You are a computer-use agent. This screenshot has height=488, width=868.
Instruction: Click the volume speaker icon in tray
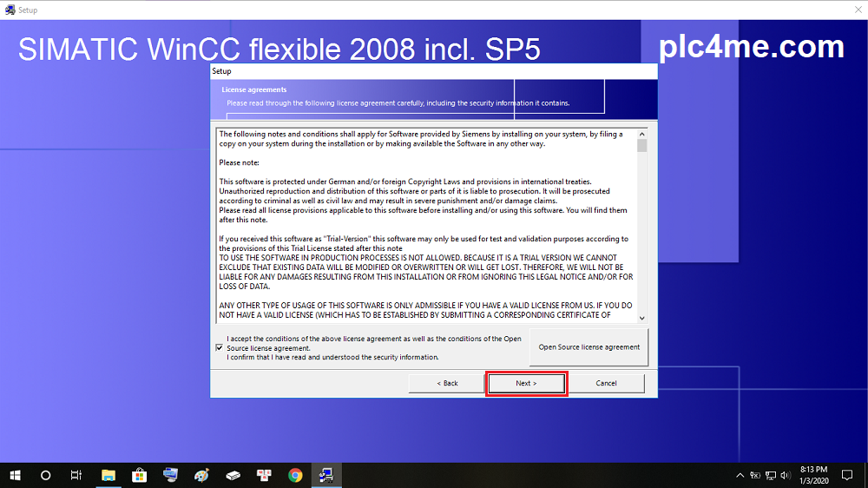786,475
